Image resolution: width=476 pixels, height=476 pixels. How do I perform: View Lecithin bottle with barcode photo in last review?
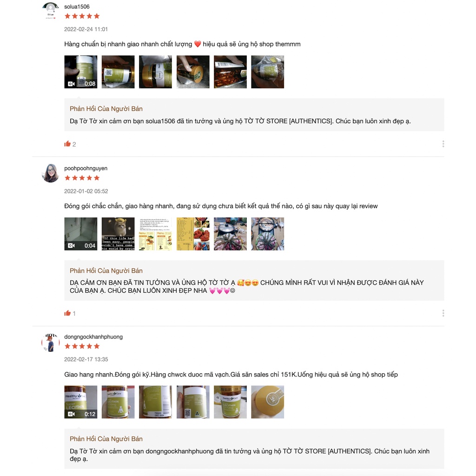coord(155,402)
